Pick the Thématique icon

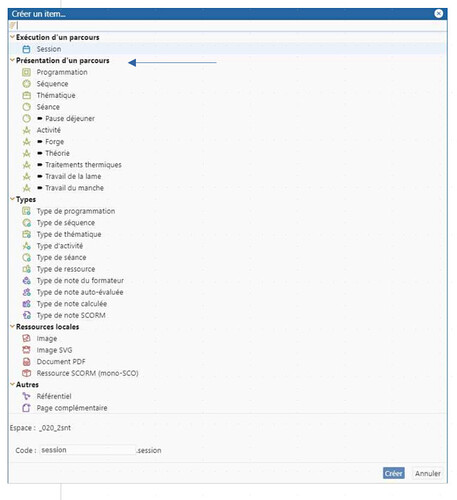(26, 95)
